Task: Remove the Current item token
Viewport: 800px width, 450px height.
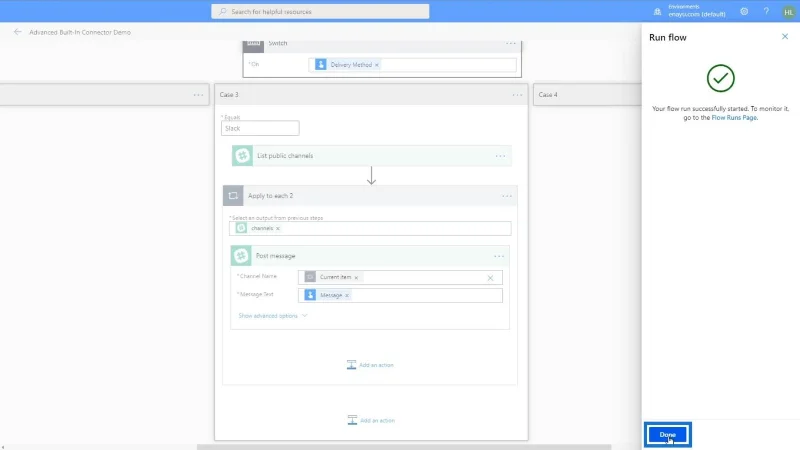Action: point(356,278)
